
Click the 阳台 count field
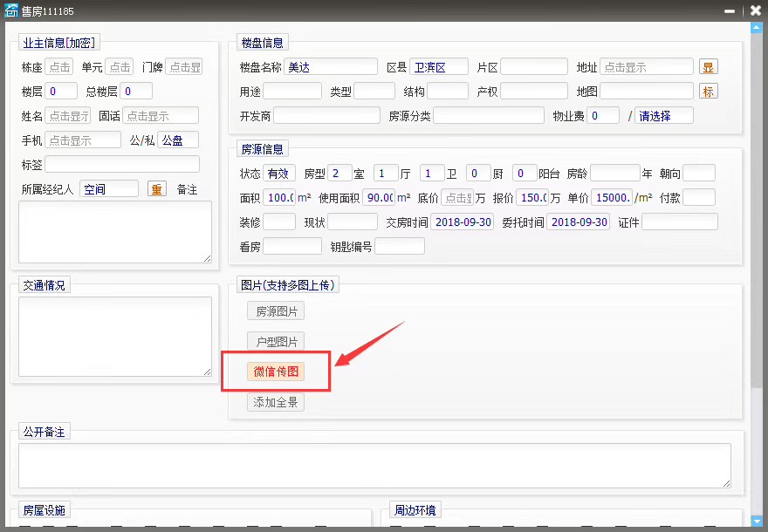(x=525, y=174)
